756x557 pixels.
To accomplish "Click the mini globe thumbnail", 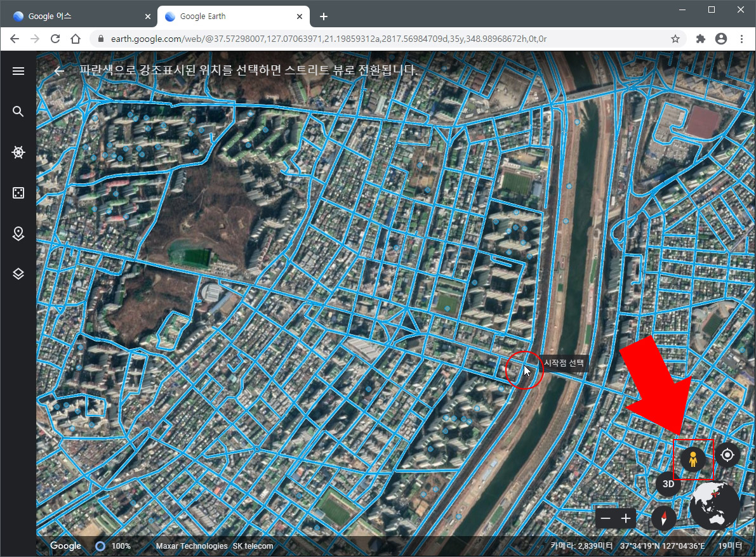I will 715,506.
